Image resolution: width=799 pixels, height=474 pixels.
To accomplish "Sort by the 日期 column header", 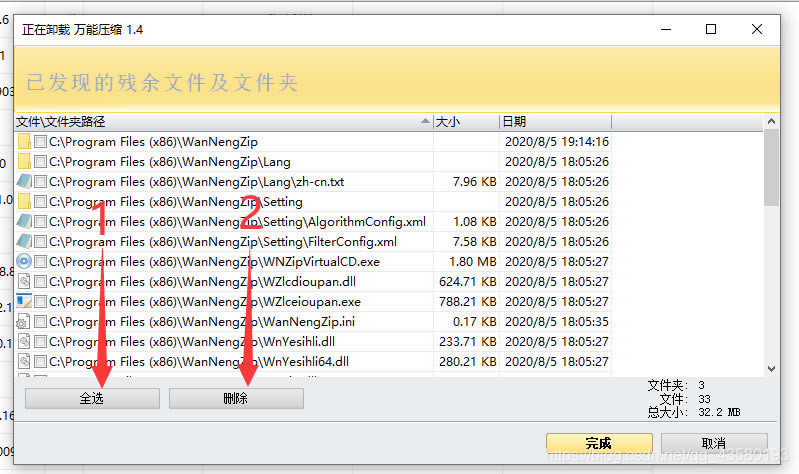I will 555,122.
